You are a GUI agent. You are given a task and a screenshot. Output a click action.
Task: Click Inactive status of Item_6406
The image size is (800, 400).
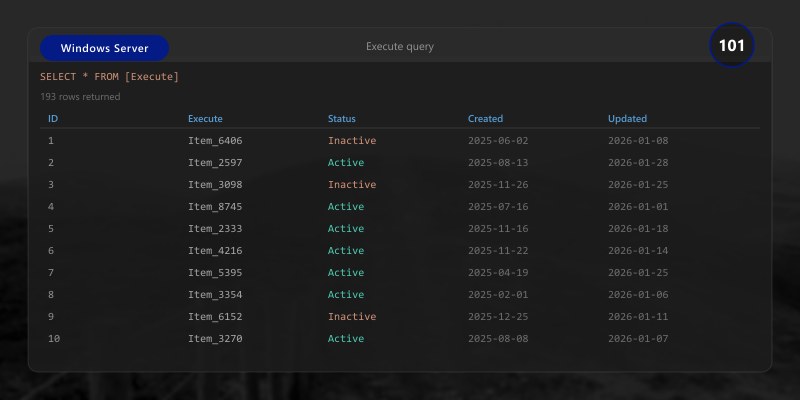click(352, 140)
